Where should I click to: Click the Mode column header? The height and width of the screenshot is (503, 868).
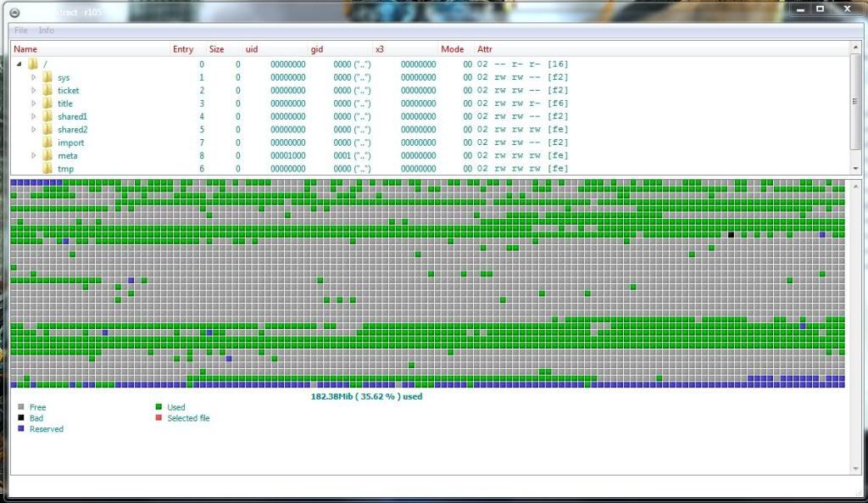coord(452,49)
